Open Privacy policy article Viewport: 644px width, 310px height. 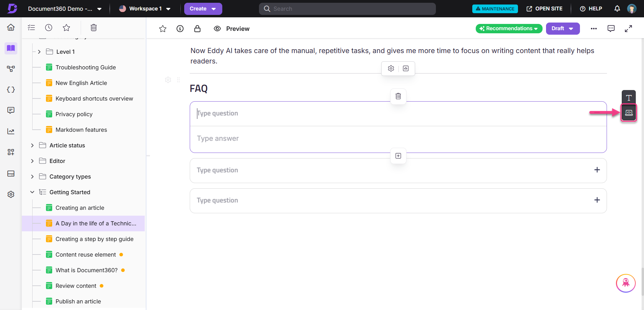[74, 114]
